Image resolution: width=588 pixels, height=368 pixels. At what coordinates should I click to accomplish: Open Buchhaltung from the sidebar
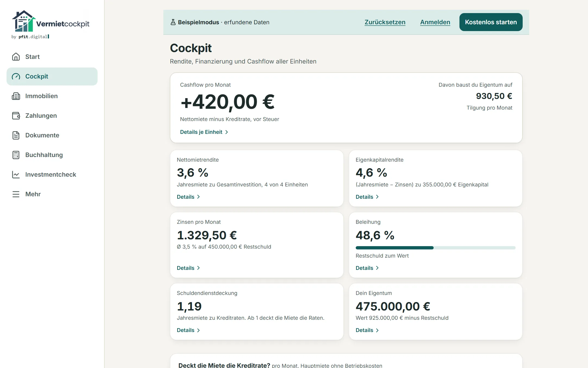click(52, 155)
